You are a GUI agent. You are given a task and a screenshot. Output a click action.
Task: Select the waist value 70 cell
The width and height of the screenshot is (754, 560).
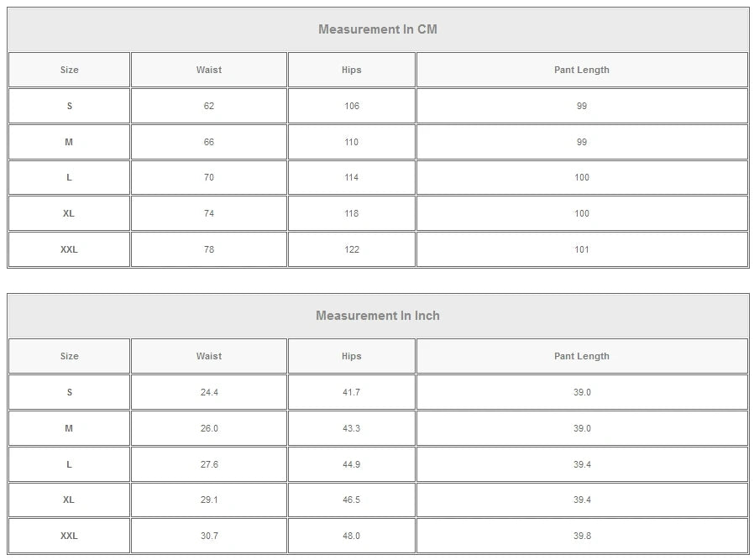click(209, 177)
